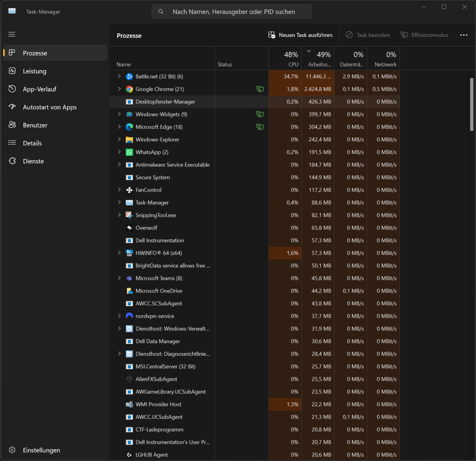476x461 pixels.
Task: Sort by the Name column header
Action: click(162, 59)
